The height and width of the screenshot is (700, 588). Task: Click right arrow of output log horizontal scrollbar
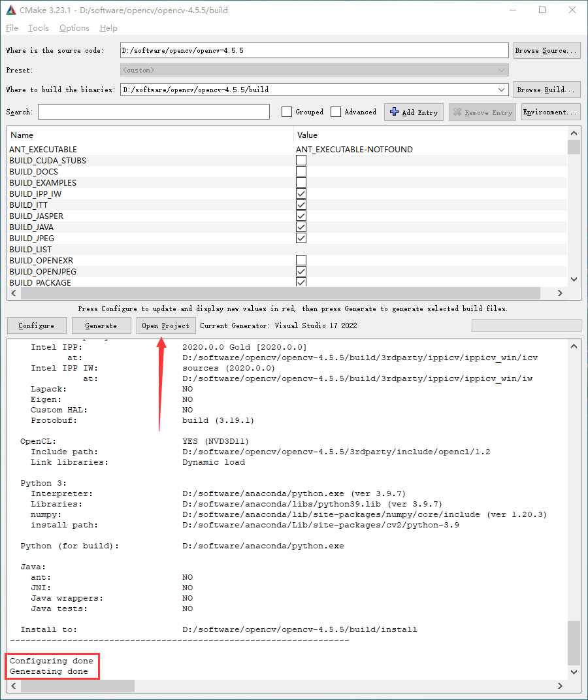560,686
